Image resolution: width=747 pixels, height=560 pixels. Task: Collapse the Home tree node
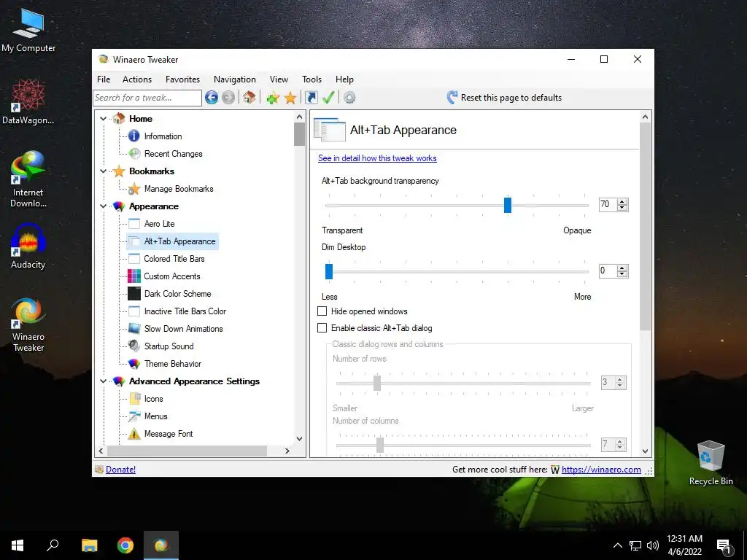[104, 119]
